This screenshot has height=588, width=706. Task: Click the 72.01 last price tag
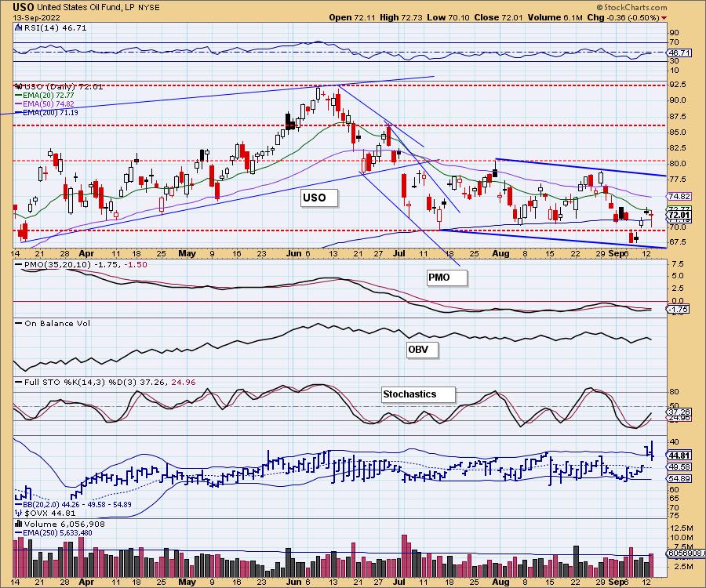679,215
